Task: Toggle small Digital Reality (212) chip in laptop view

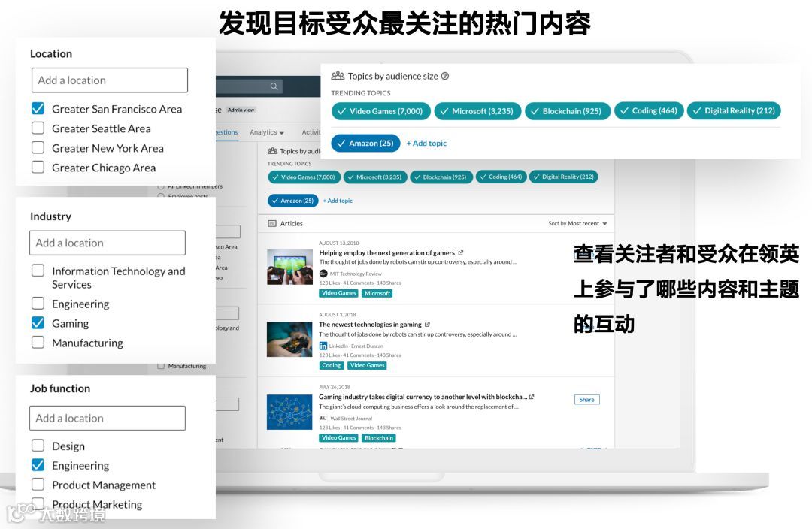Action: [563, 177]
